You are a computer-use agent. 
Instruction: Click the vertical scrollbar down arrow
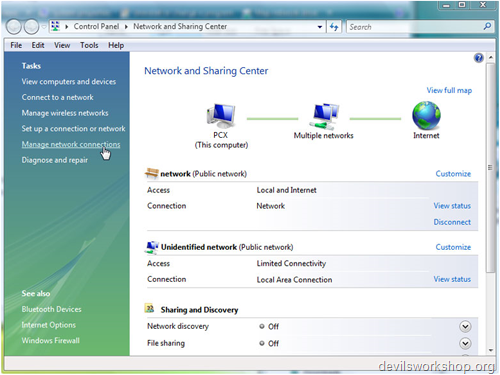click(x=491, y=350)
